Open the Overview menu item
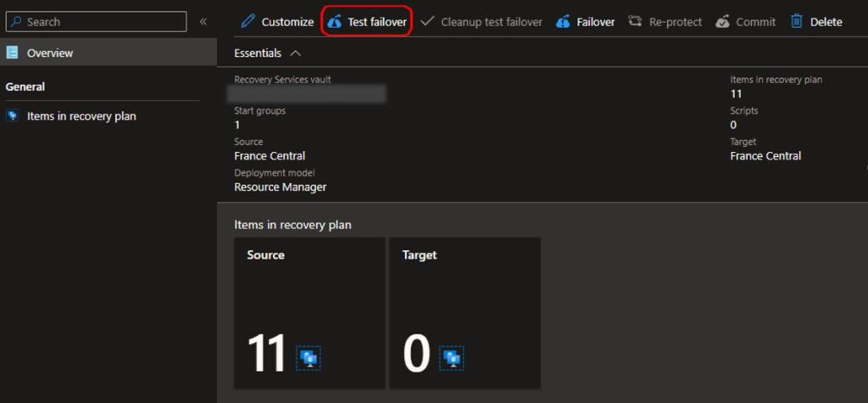Viewport: 868px width, 403px height. click(x=108, y=53)
